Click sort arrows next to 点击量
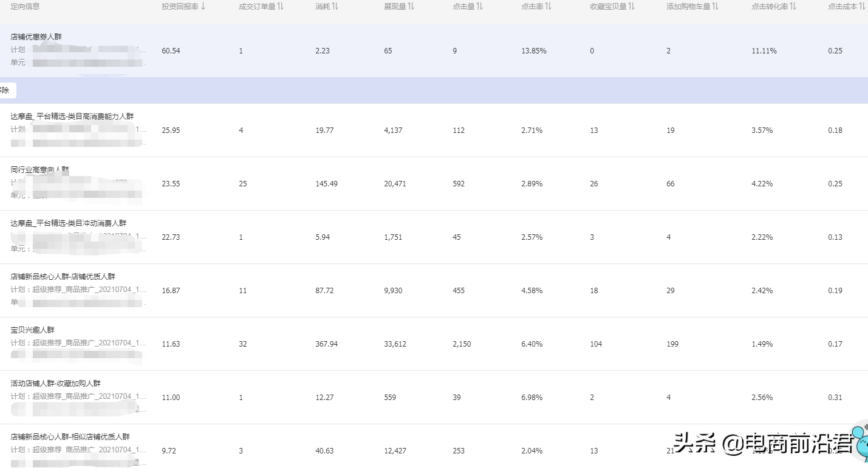The image size is (868, 468). point(479,7)
